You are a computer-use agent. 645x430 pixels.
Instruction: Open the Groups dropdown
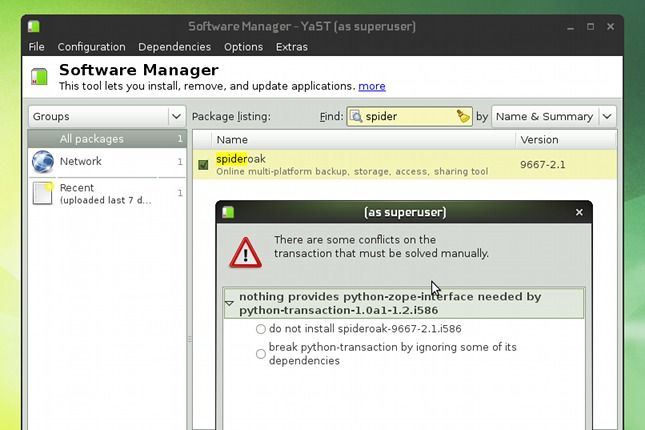(107, 116)
